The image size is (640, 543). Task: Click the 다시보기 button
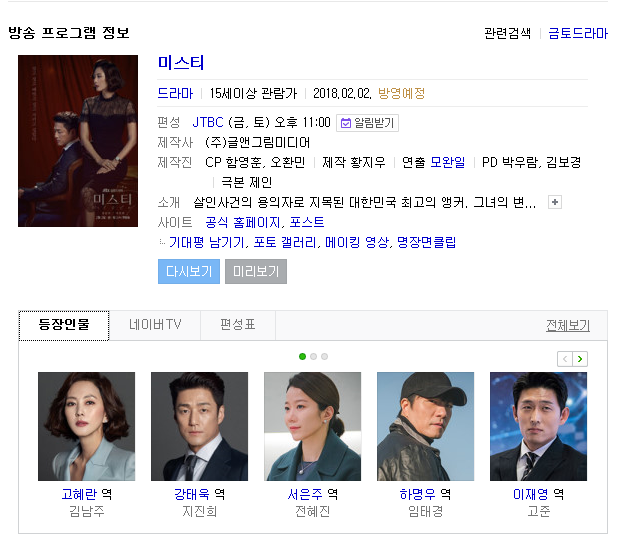tap(189, 272)
